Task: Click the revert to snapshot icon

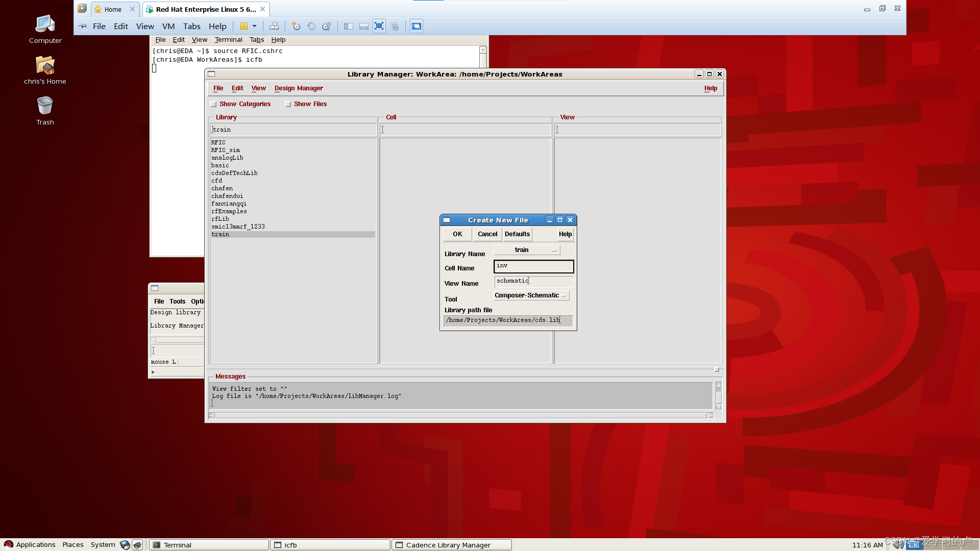Action: coord(311,26)
